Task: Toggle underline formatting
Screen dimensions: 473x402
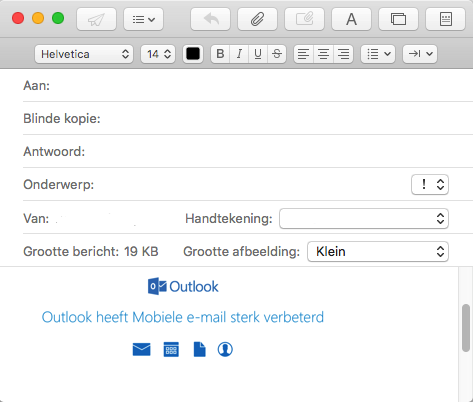Action: point(258,54)
